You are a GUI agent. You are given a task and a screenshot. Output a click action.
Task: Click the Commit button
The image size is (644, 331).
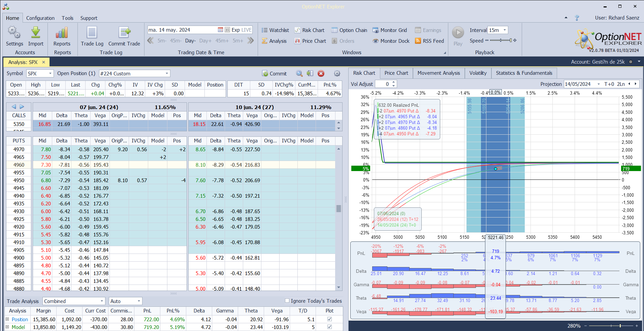point(275,73)
